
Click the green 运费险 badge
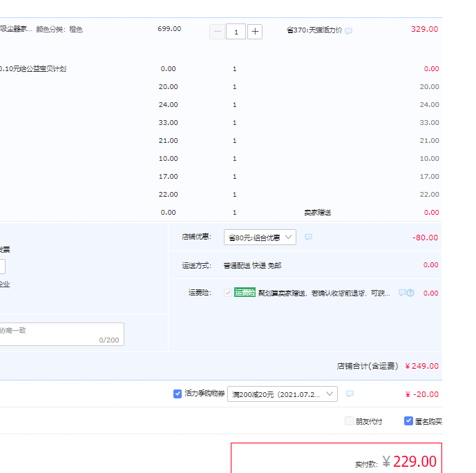tap(245, 293)
